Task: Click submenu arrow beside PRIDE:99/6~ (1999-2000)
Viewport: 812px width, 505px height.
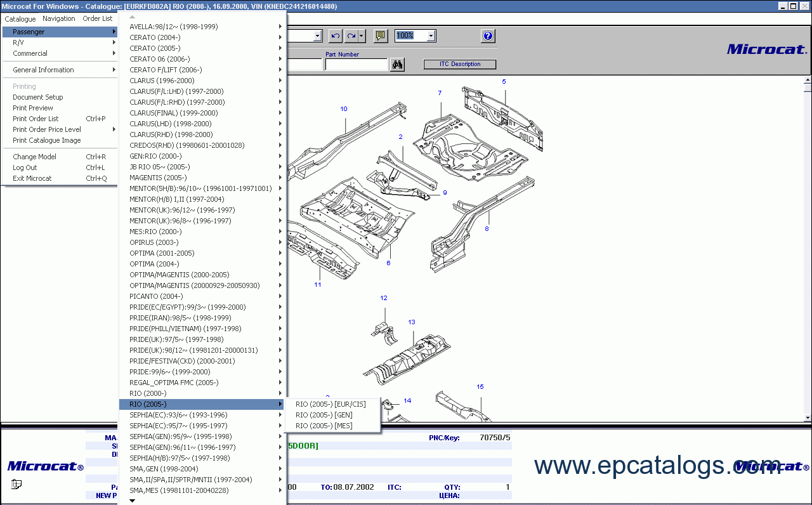Action: click(280, 372)
